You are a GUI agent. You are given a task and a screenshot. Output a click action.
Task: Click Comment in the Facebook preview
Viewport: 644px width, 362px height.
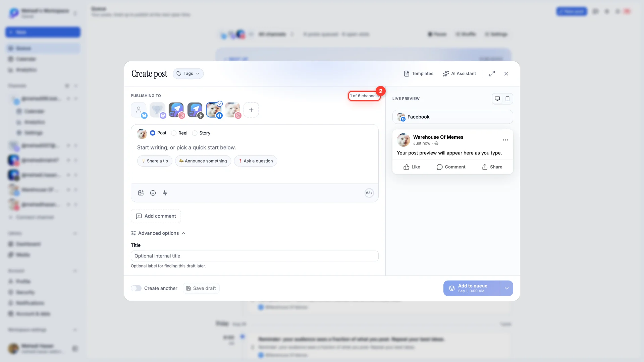click(451, 167)
